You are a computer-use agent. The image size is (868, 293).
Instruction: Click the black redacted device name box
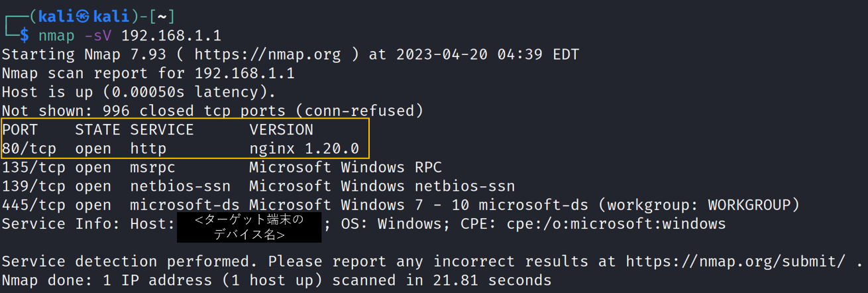[x=249, y=227]
